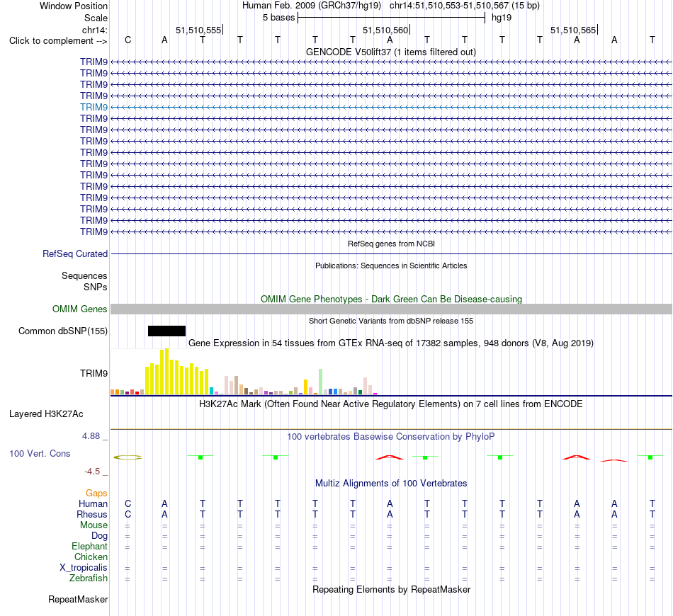This screenshot has width=673, height=616.
Task: Open the 'H3K27Ac Mark (Often Found Near Active Regulatory Elements)' title
Action: click(391, 404)
